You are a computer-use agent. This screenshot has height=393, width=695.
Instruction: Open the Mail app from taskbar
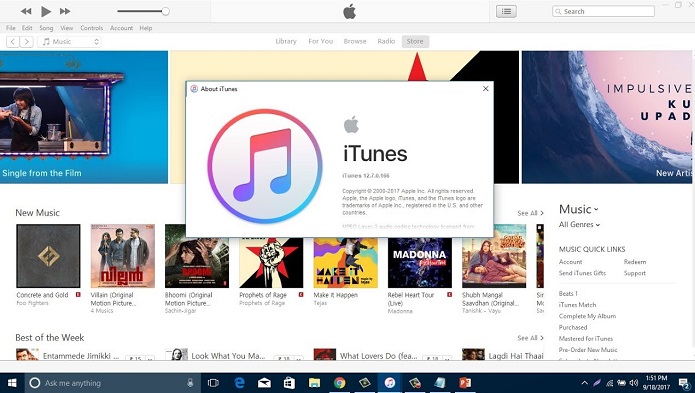pos(264,383)
